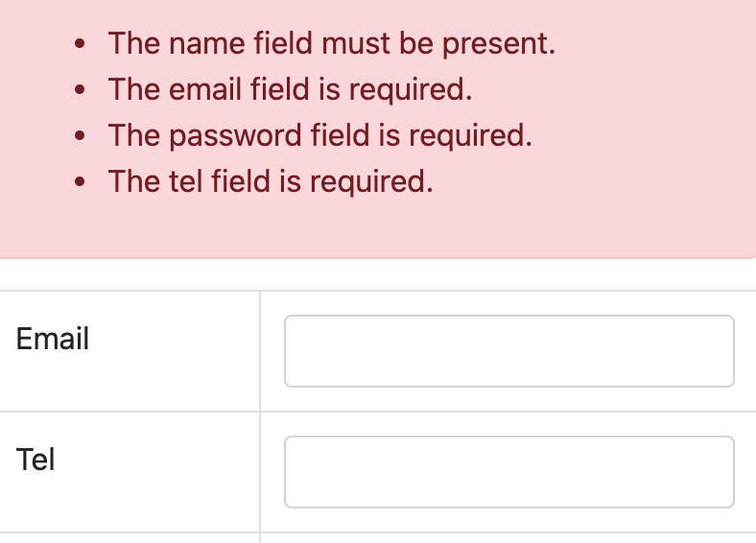Focus the Email input field
Image resolution: width=756 pixels, height=543 pixels.
pos(509,351)
